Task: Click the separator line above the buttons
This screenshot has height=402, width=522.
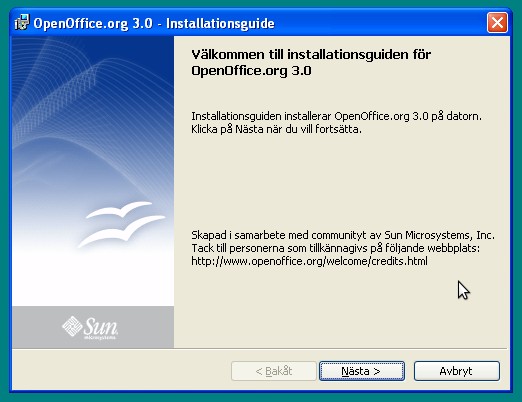Action: pos(260,349)
